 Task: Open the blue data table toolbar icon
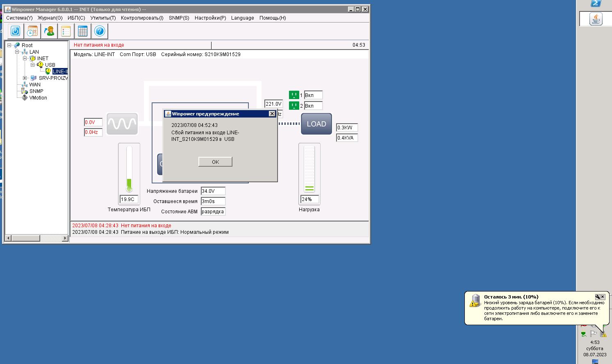click(82, 31)
